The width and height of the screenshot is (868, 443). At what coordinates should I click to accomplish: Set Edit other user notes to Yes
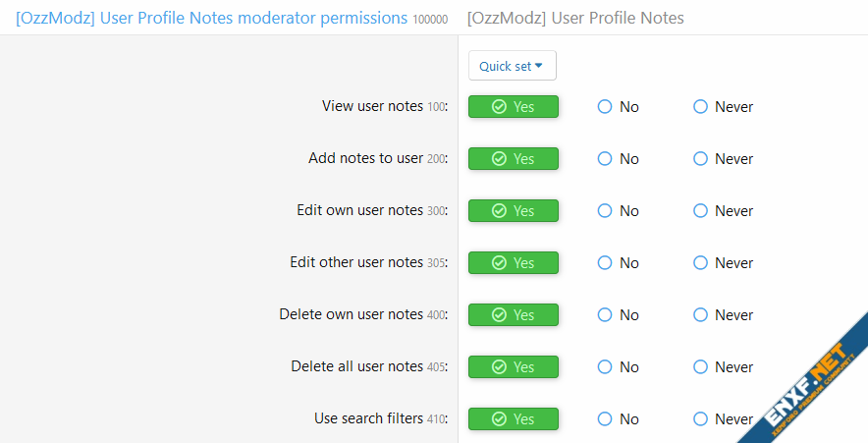pyautogui.click(x=513, y=262)
